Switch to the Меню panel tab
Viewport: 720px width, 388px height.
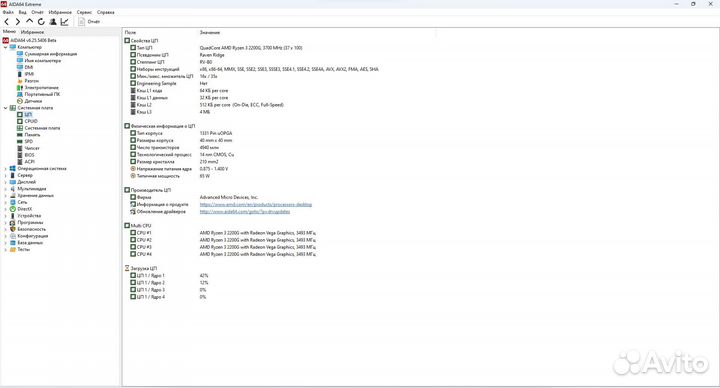pos(9,32)
